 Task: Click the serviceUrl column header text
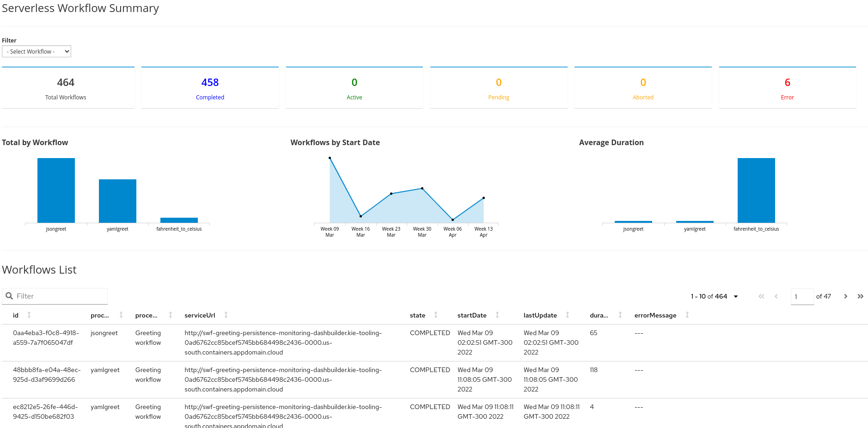pyautogui.click(x=200, y=315)
